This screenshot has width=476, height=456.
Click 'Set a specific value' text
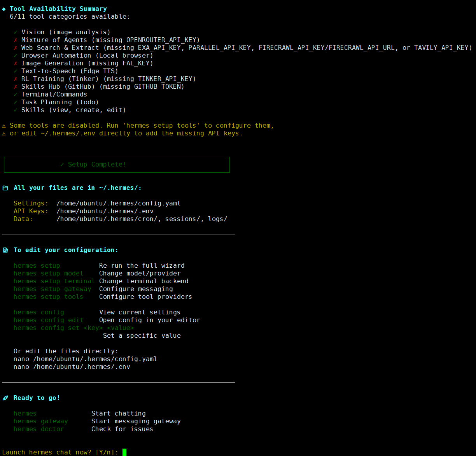[142, 336]
